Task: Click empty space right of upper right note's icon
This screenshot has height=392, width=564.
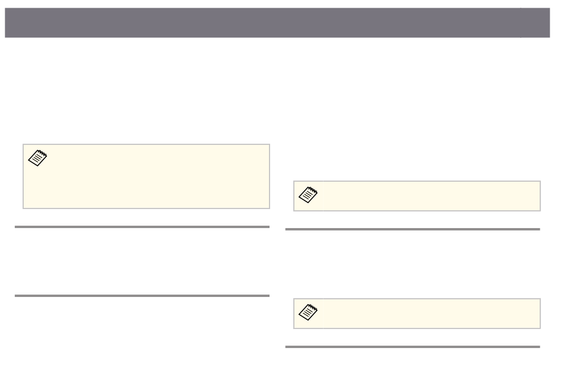Action: [x=430, y=196]
